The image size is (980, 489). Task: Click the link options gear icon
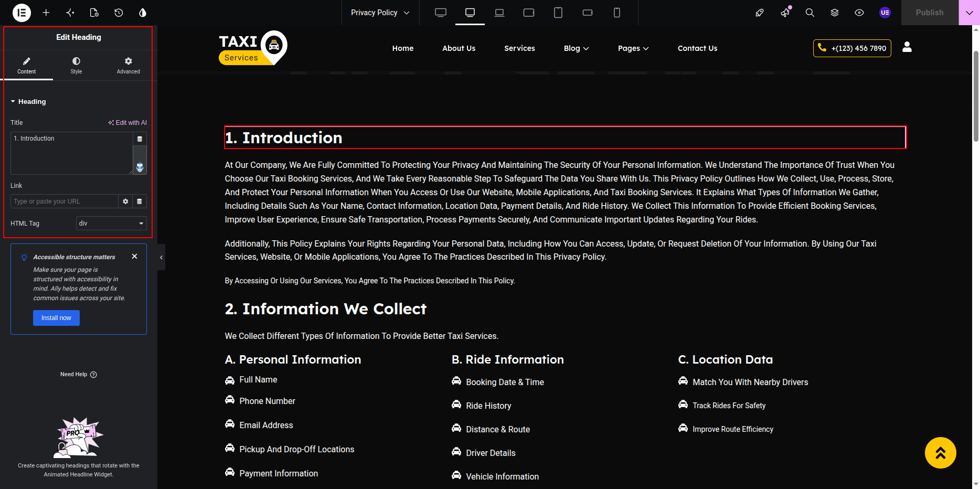[x=125, y=201]
